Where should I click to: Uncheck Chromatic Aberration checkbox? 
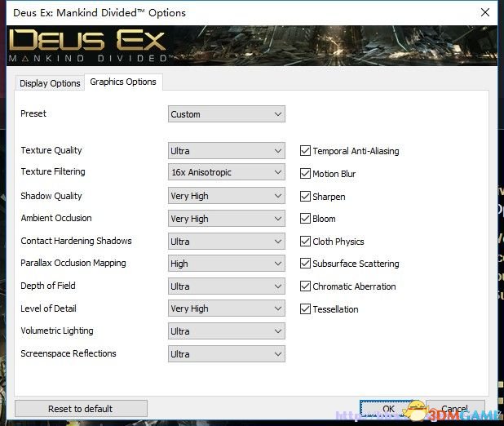click(x=305, y=286)
